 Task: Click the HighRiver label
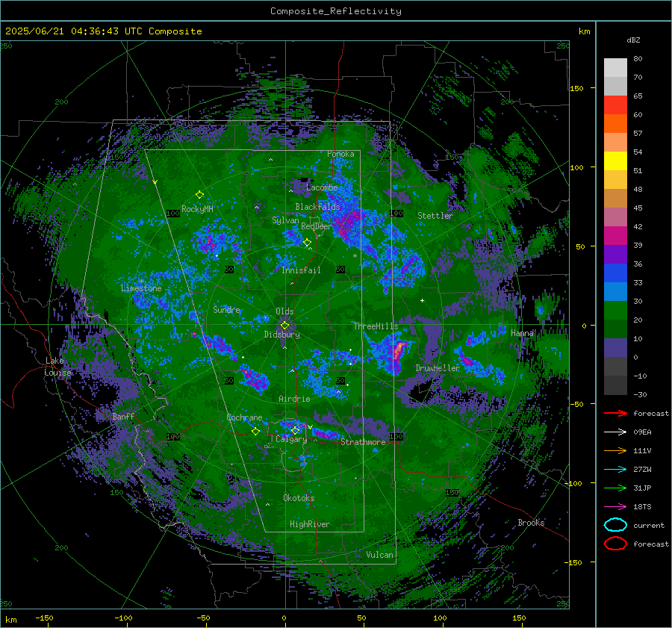pos(309,524)
